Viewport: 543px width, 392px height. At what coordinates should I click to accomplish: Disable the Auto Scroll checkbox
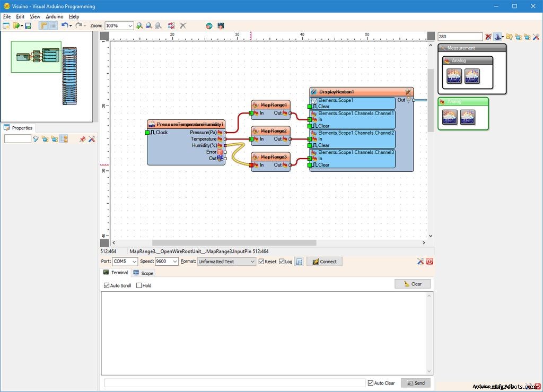click(x=107, y=285)
